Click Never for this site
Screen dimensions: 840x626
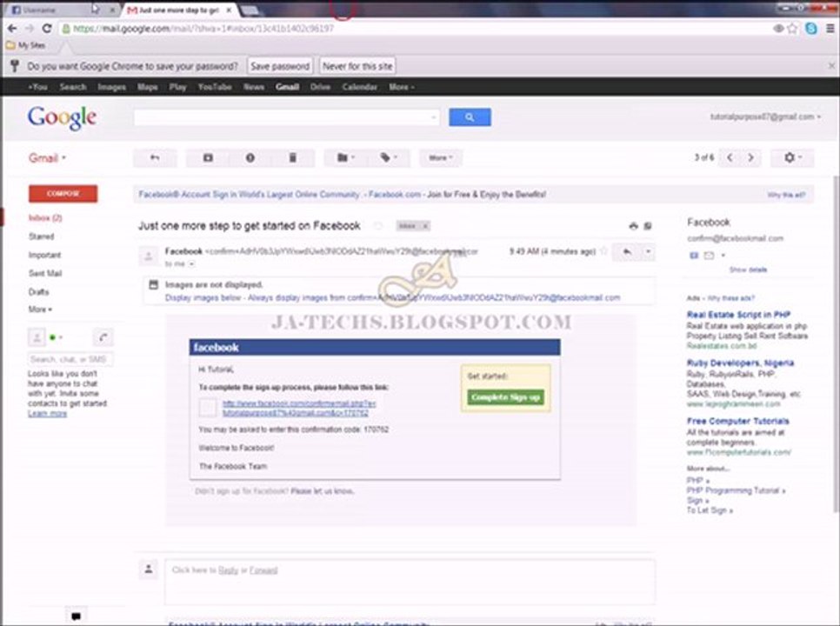357,66
